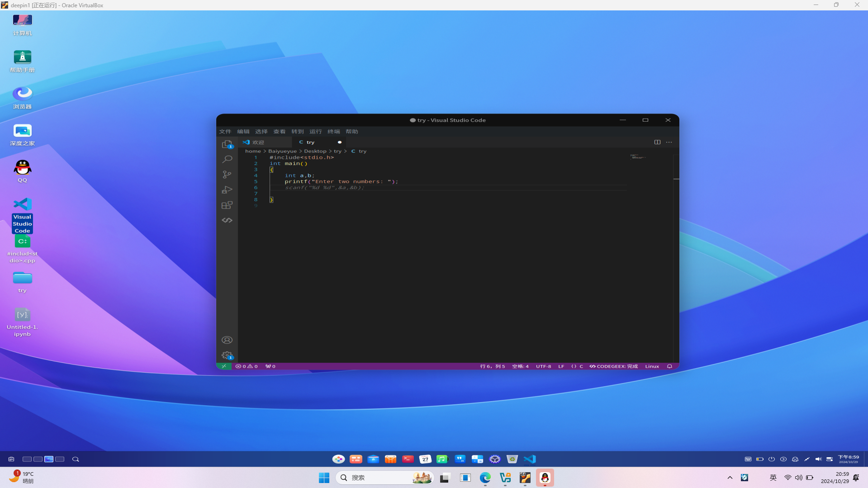Image resolution: width=868 pixels, height=488 pixels.
Task: Open the trash in deepin dock
Action: pos(512,459)
